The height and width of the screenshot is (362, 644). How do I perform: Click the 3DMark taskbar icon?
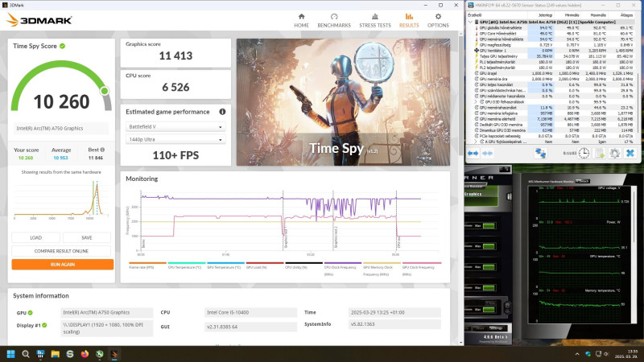click(114, 354)
